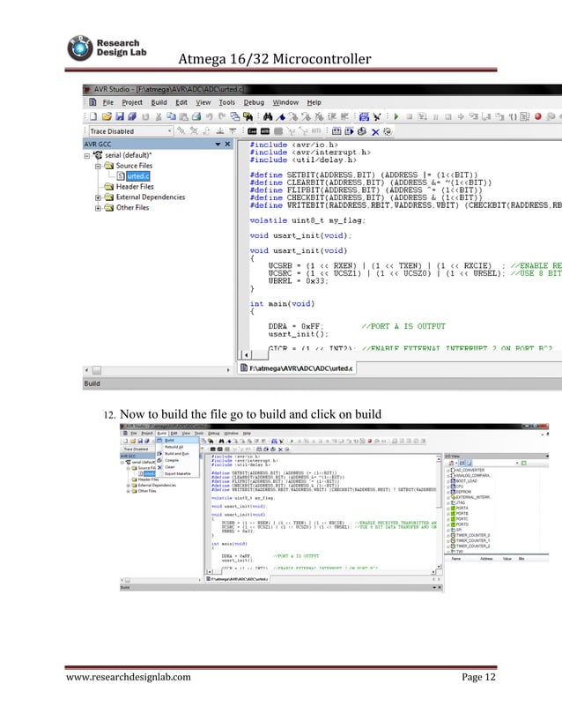Select Build and Run menu entry
This screenshot has height=728, width=562.
coord(176,453)
